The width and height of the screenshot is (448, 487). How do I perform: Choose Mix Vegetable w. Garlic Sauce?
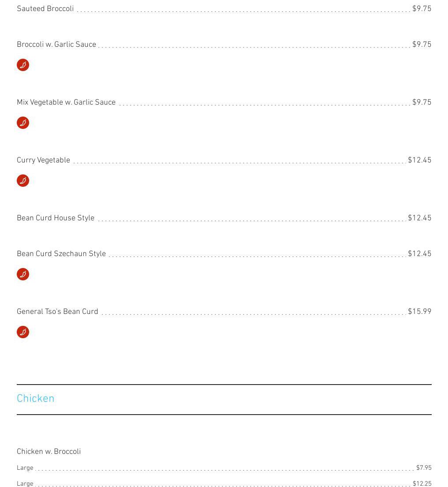click(66, 102)
